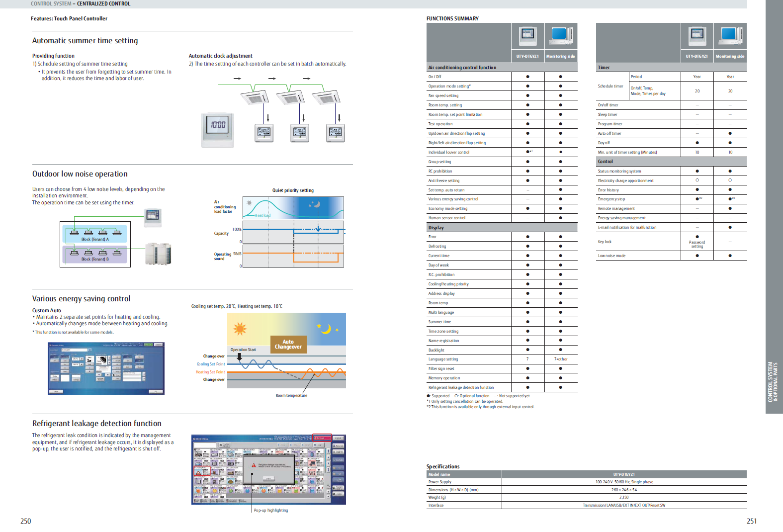The image size is (783, 532).
Task: Click the Quiet priority setting heat load chart
Action: pyautogui.click(x=293, y=207)
